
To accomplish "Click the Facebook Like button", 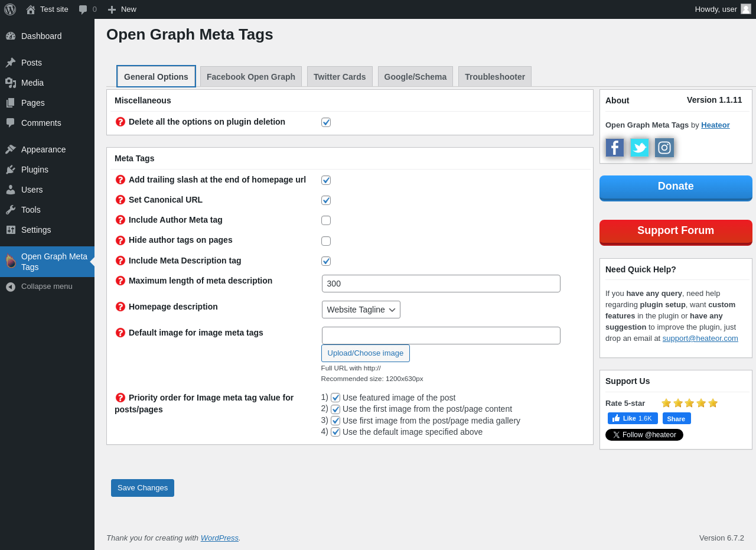I will point(633,418).
